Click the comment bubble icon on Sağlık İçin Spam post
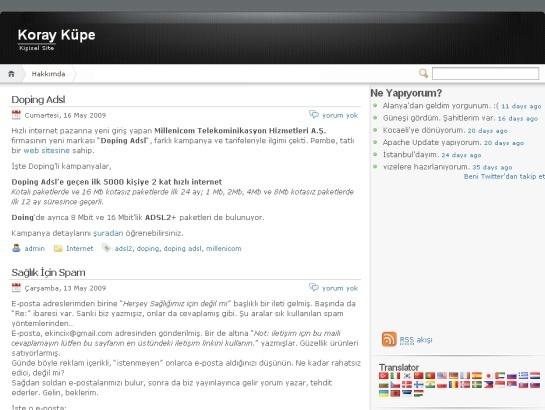Screen dimensions: 545x410 click(314, 287)
